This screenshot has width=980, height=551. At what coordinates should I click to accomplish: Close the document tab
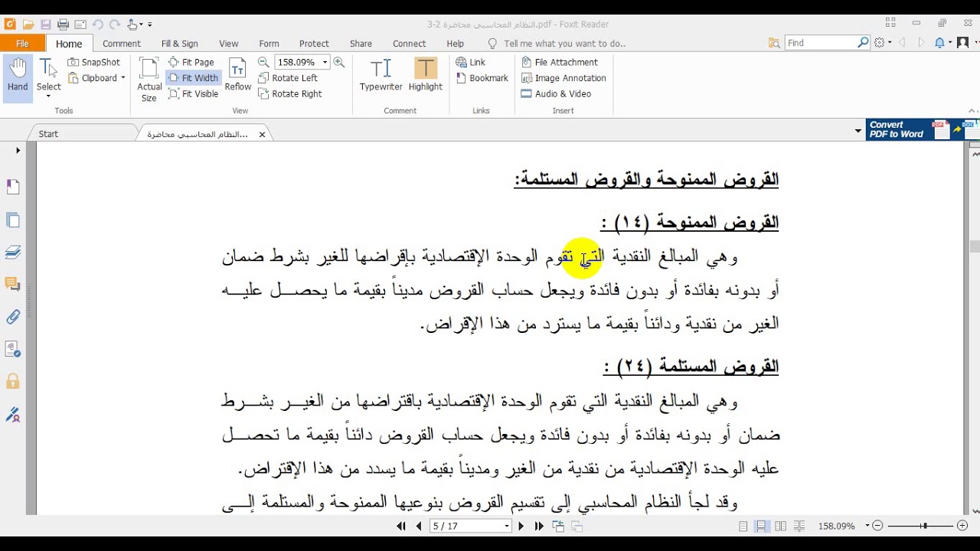[262, 135]
